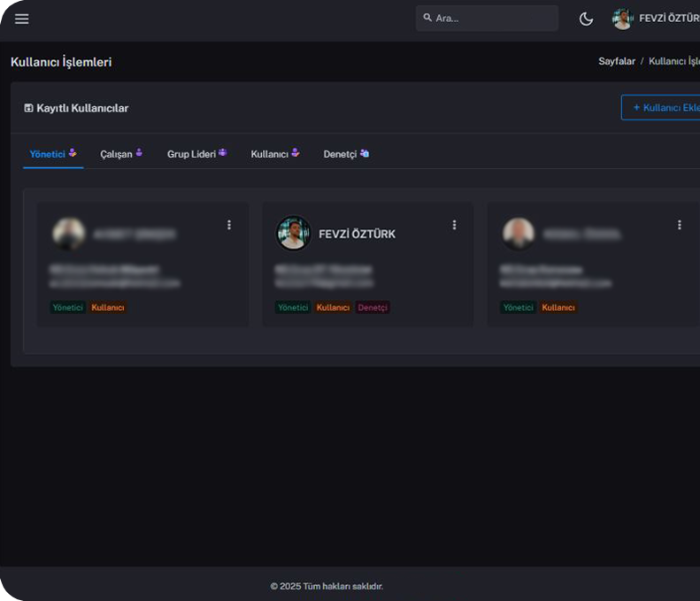Open the FEVZİ ÖZTÜRK profile menu in header
The height and width of the screenshot is (601, 700).
click(668, 19)
